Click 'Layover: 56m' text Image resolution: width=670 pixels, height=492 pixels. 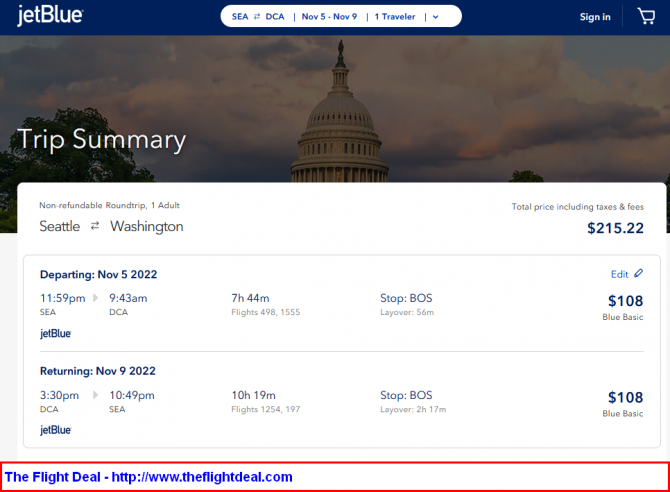[407, 312]
